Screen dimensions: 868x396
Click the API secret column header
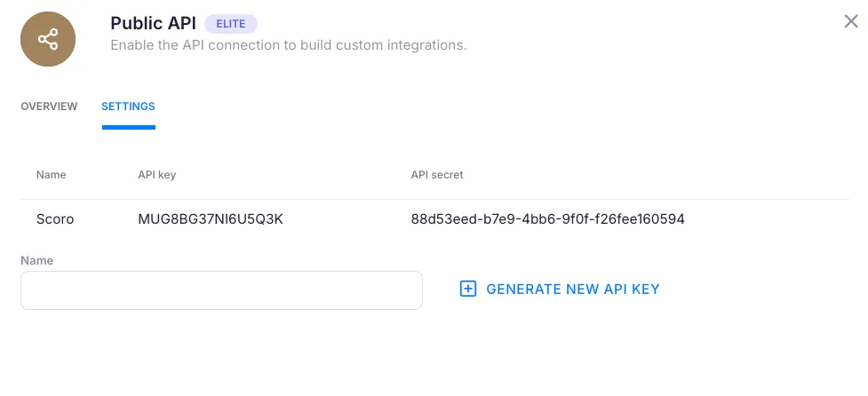[437, 175]
